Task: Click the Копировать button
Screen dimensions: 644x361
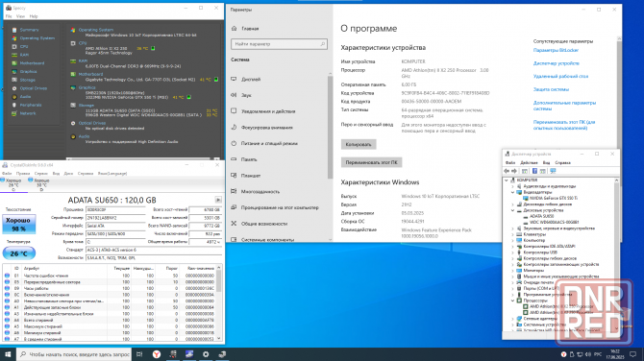Action: (359, 144)
